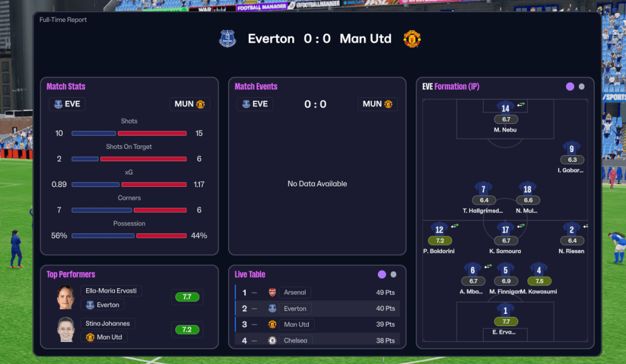
Task: Click the EVE button in Match Stats
Action: (67, 104)
